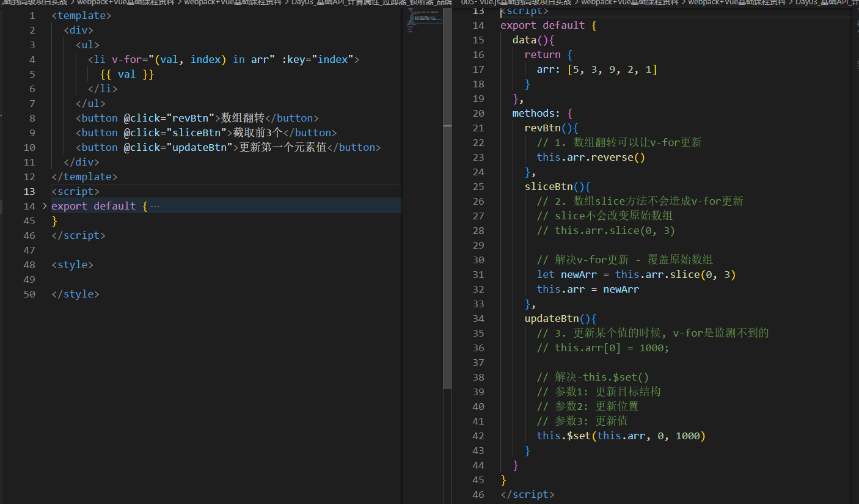Click the @click="revBtn" attribute
859x504 pixels.
click(172, 118)
